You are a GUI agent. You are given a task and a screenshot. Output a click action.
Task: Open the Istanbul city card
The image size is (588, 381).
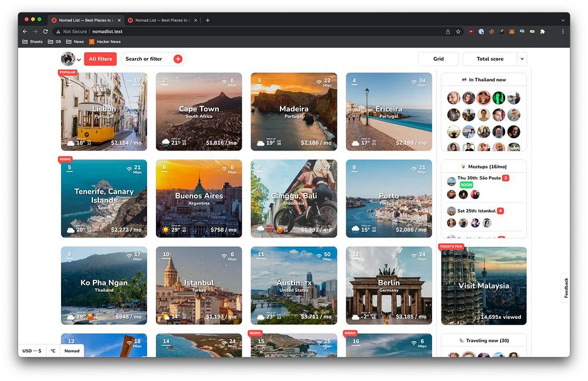click(x=199, y=286)
